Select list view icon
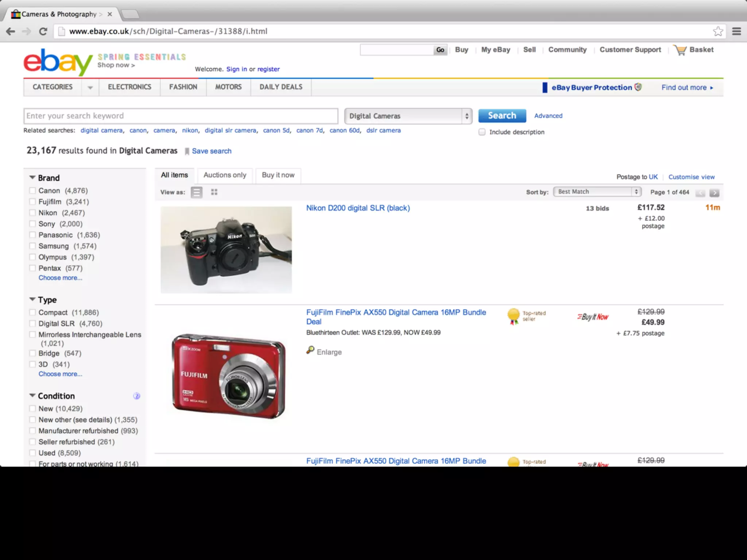The image size is (747, 560). [x=197, y=192]
